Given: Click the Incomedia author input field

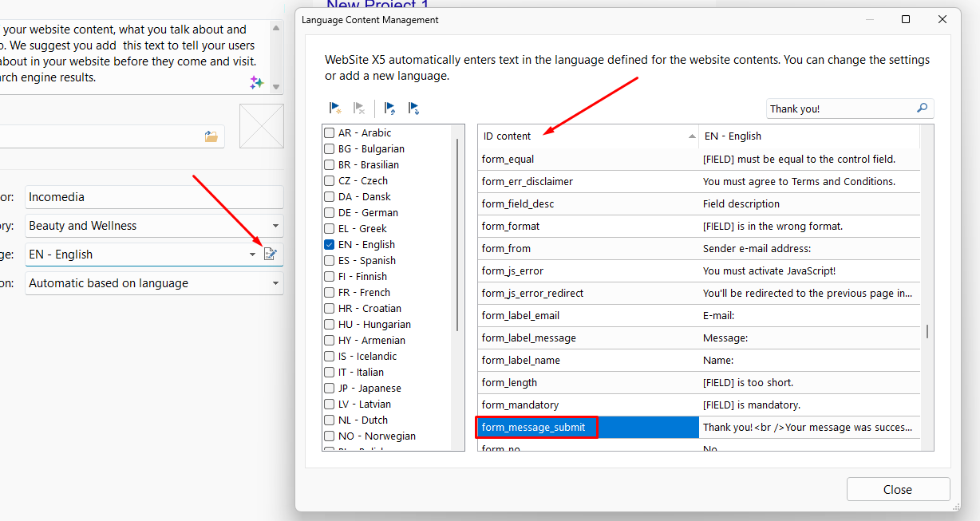Looking at the screenshot, I should [154, 197].
